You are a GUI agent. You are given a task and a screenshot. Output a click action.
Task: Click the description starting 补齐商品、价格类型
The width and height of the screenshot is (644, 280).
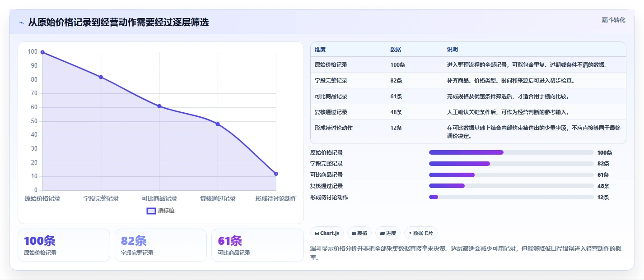510,81
